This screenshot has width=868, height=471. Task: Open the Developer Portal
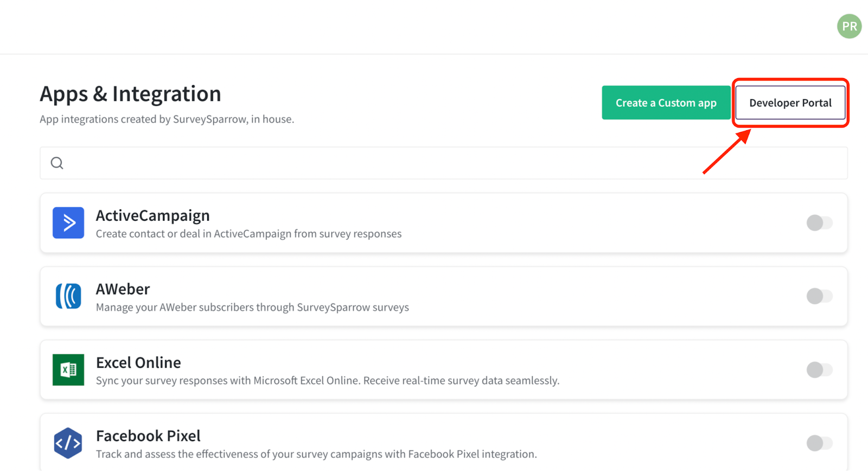790,103
